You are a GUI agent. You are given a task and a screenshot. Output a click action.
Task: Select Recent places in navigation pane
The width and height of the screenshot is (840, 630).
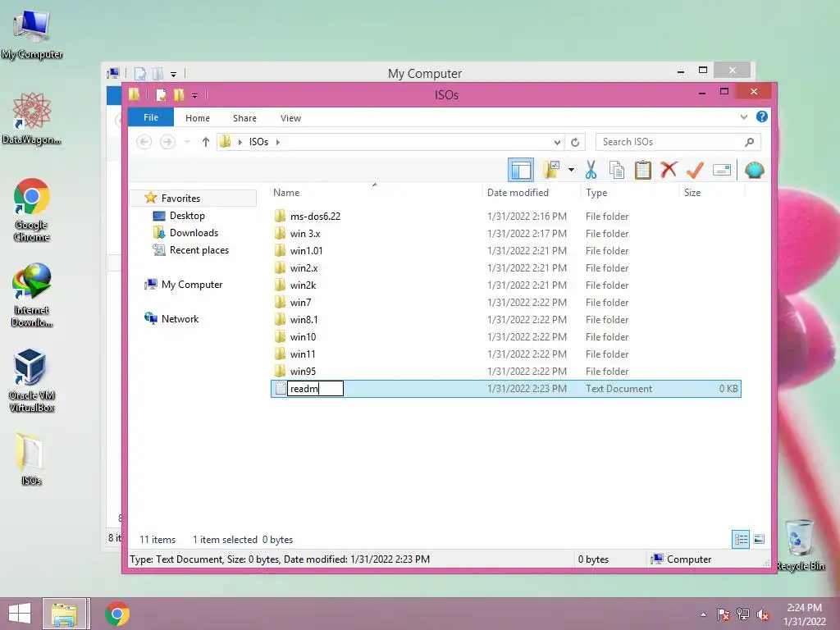[x=199, y=249]
